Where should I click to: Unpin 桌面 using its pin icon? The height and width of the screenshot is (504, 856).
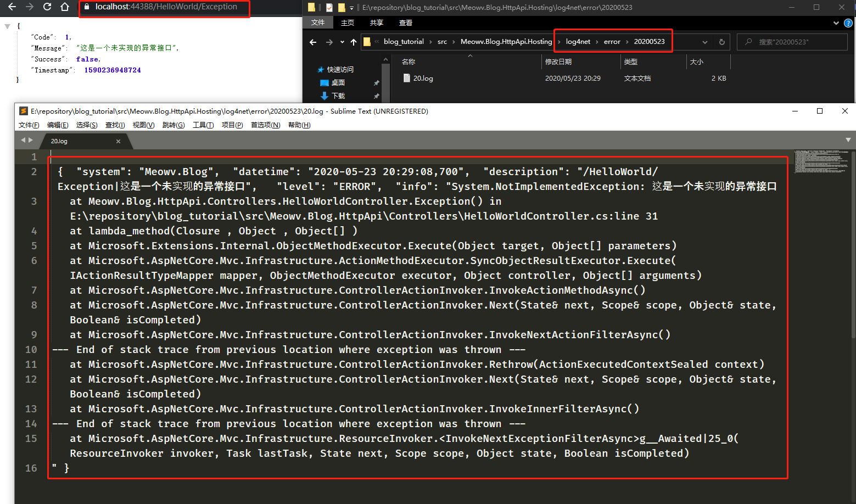pos(377,83)
